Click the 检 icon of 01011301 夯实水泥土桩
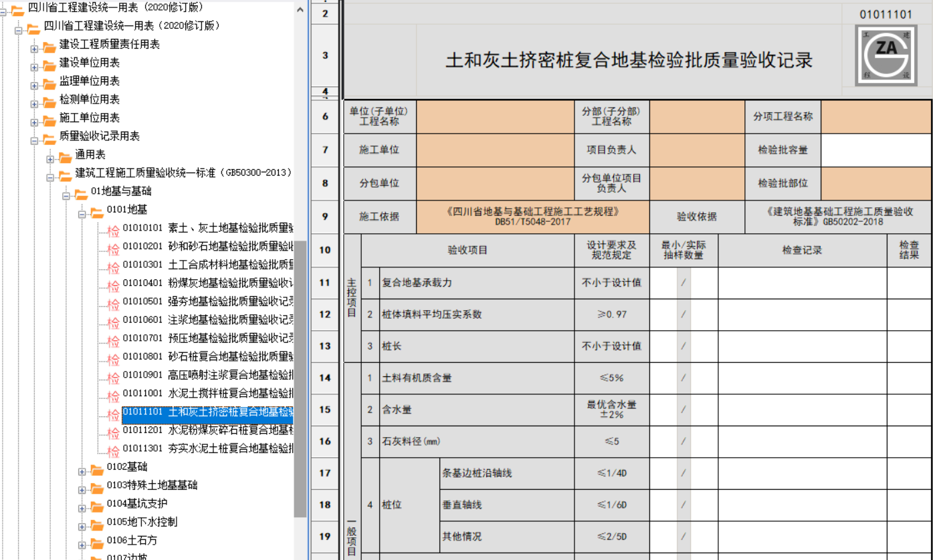 point(113,451)
